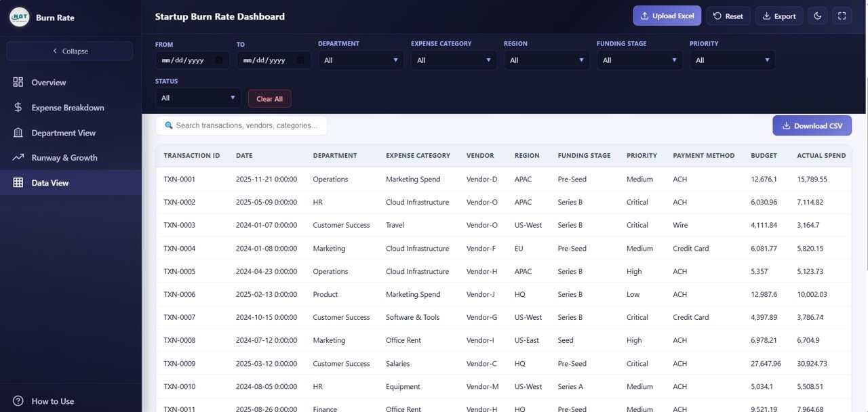Toggle dark mode with the moon icon
The width and height of the screenshot is (868, 412).
[817, 14]
